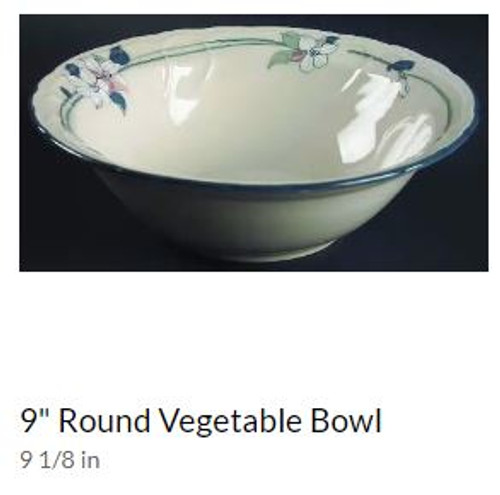This screenshot has height=495, width=500.
Task: Click the dark blue flower bud on bowl rim
Action: pos(398,66)
